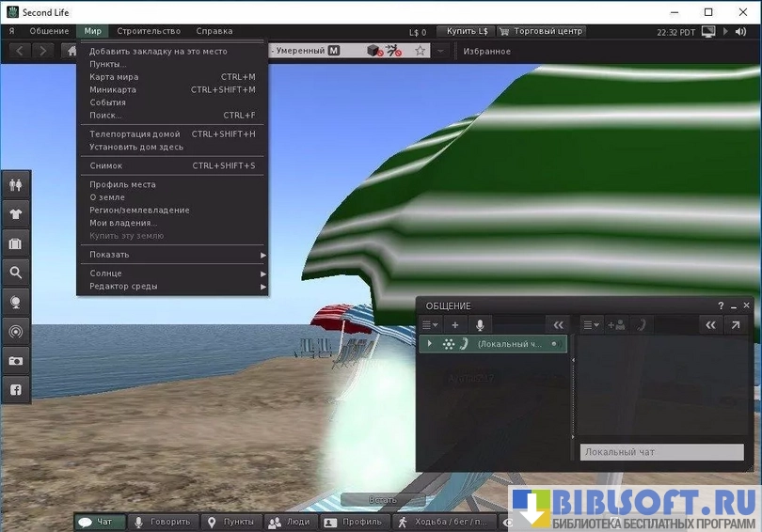Expand the local chat conversation triangle
Image resolution: width=762 pixels, height=532 pixels.
pyautogui.click(x=430, y=344)
